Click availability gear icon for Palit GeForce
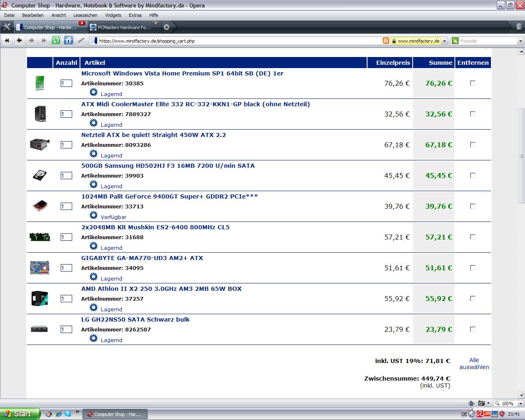The image size is (525, 420). 94,215
